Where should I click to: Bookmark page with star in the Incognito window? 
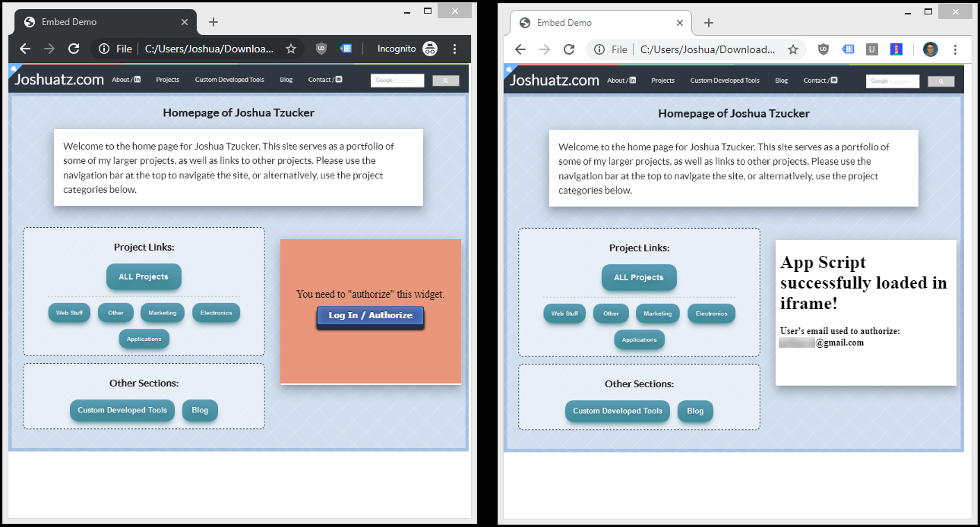click(291, 49)
